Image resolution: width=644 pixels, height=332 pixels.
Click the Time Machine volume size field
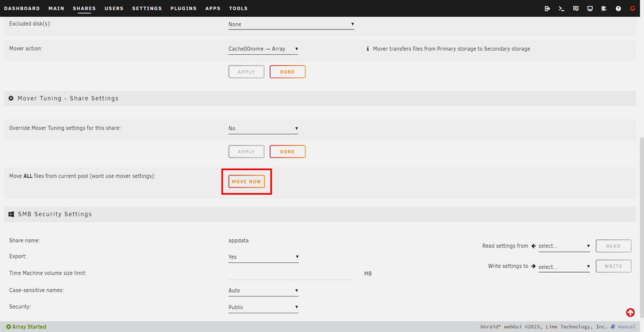tap(291, 273)
